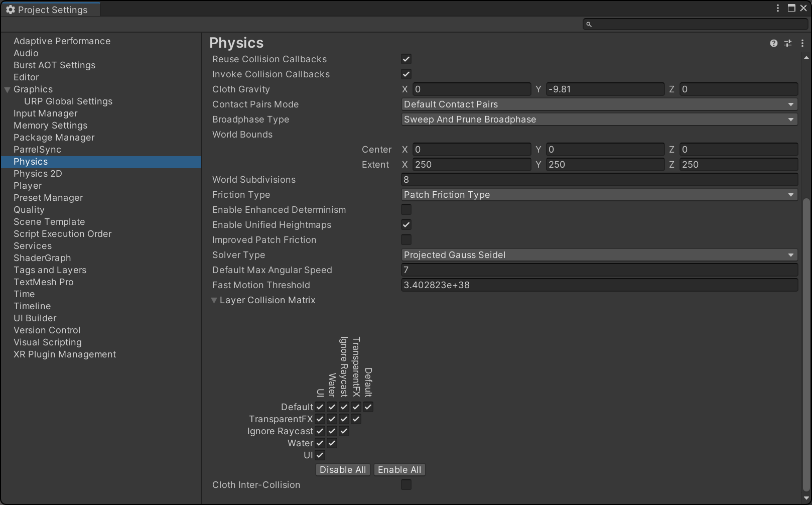Screen dimensions: 812x505
Task: Toggle Invoke Collision Callbacks checkbox
Action: pyautogui.click(x=407, y=74)
